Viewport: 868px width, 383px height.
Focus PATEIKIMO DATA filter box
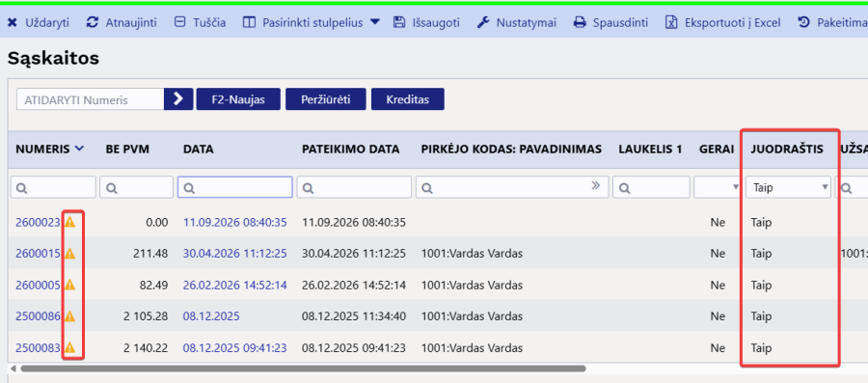coord(354,187)
